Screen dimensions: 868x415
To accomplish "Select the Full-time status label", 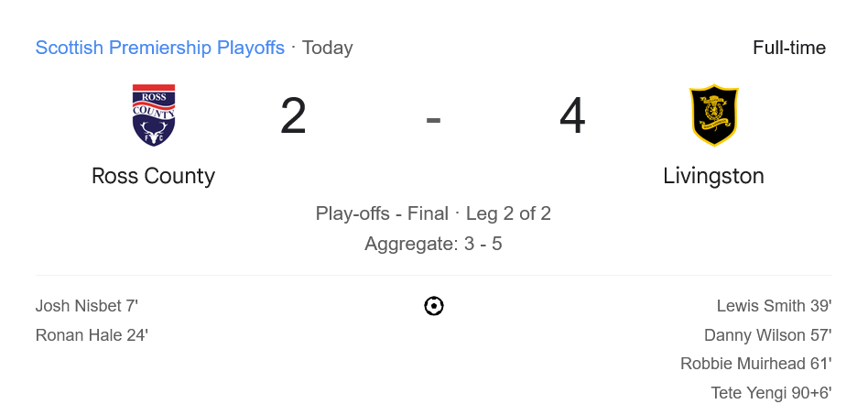I will point(788,48).
